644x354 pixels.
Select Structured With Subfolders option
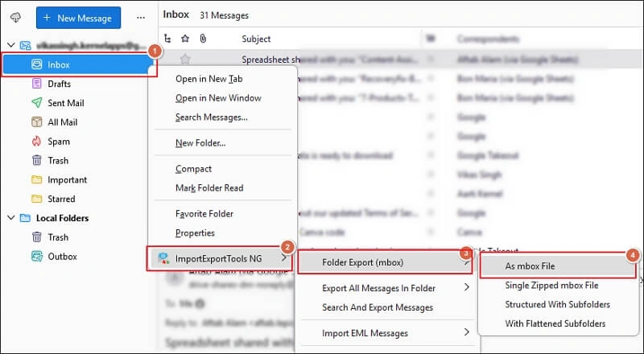pos(557,304)
